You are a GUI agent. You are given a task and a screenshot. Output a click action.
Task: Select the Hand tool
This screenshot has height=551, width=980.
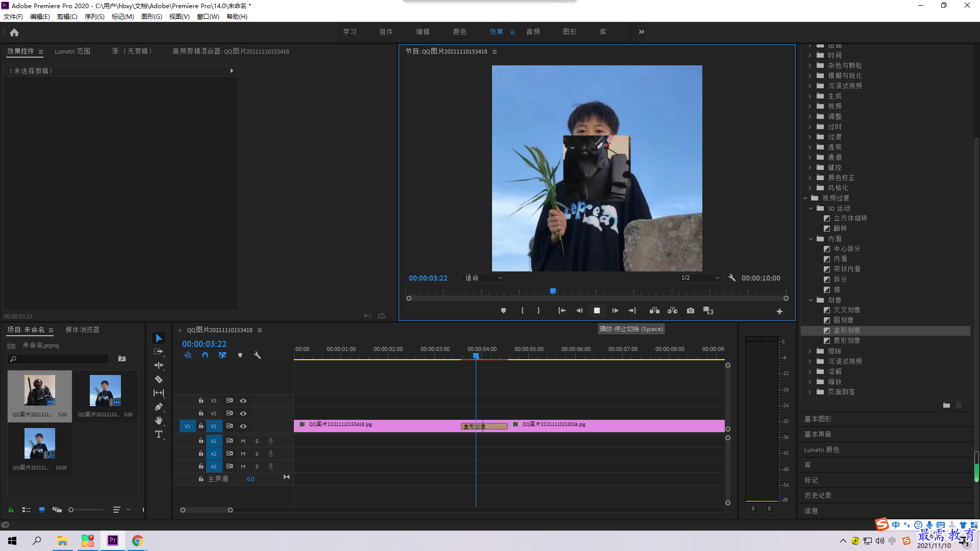159,420
